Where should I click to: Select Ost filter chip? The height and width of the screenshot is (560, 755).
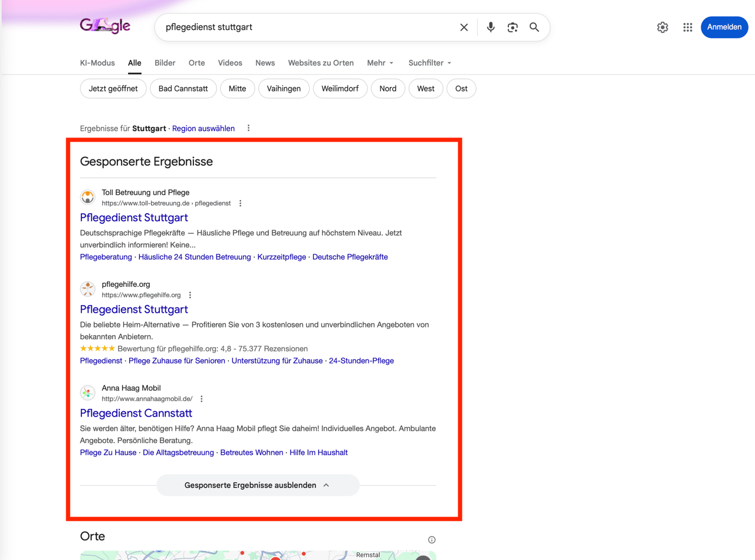coord(461,89)
